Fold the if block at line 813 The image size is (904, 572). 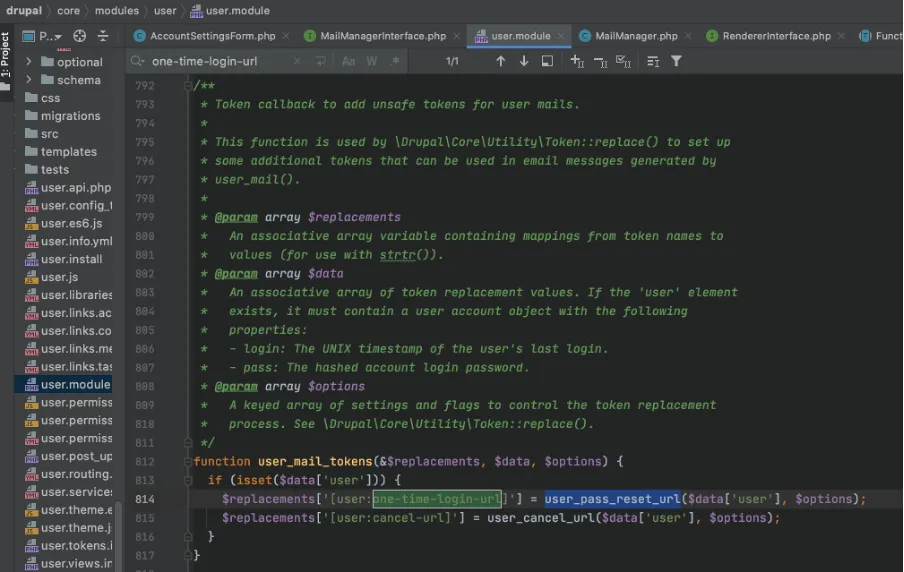188,480
